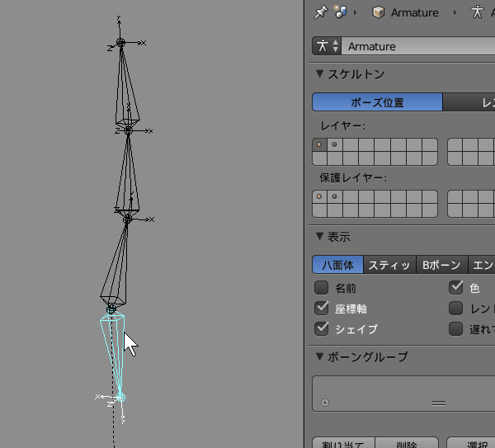Click the bone group list resize handle
Viewport: 495px width, 448px height.
[x=439, y=403]
